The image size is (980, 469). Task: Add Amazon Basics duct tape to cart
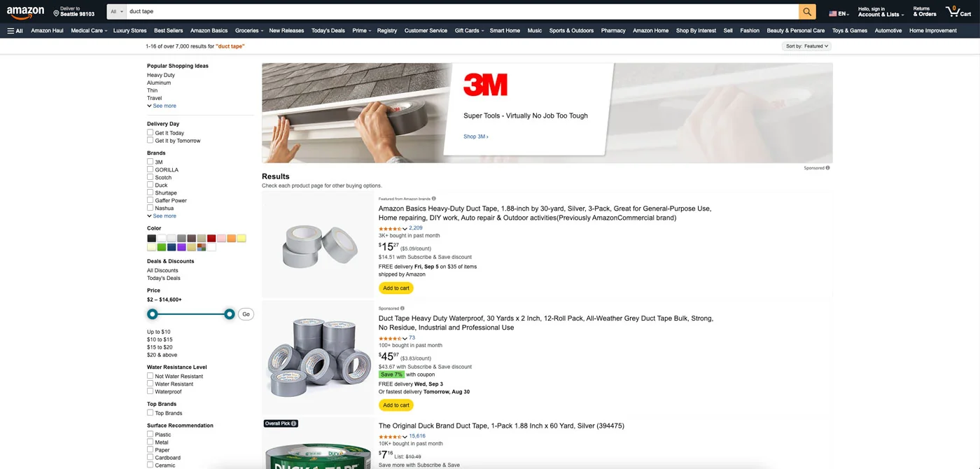click(x=396, y=288)
